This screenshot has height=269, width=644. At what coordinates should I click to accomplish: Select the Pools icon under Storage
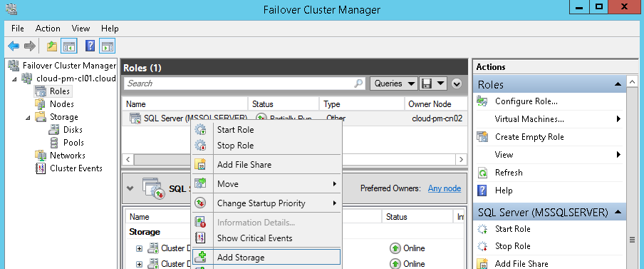coord(54,143)
